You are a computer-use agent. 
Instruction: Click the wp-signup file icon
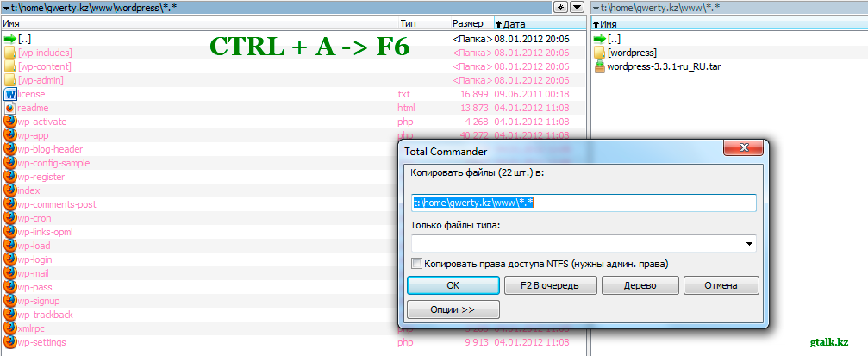pos(10,301)
